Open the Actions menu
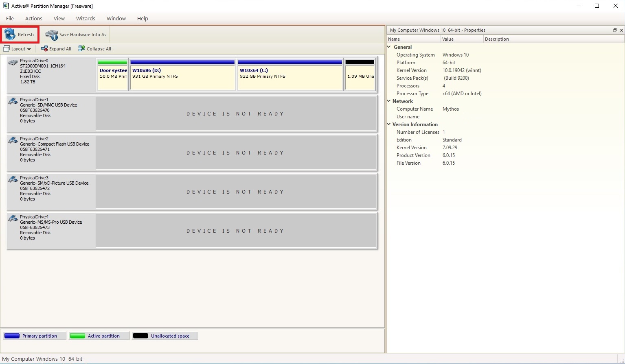The width and height of the screenshot is (625, 364). [x=33, y=19]
